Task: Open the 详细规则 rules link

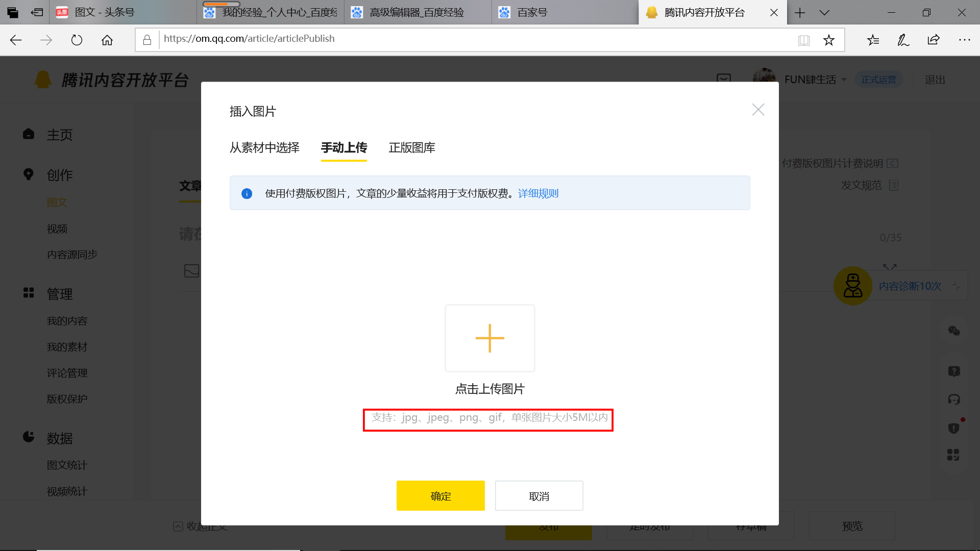Action: [537, 193]
